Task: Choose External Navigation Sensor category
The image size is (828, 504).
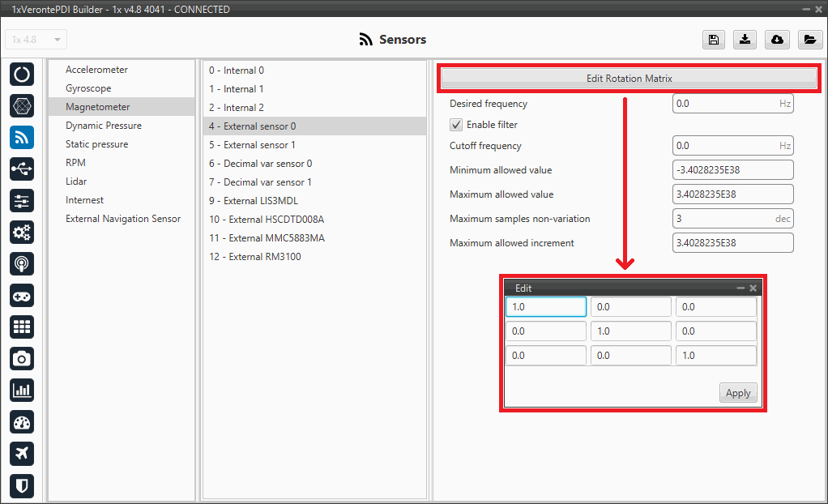Action: (123, 219)
